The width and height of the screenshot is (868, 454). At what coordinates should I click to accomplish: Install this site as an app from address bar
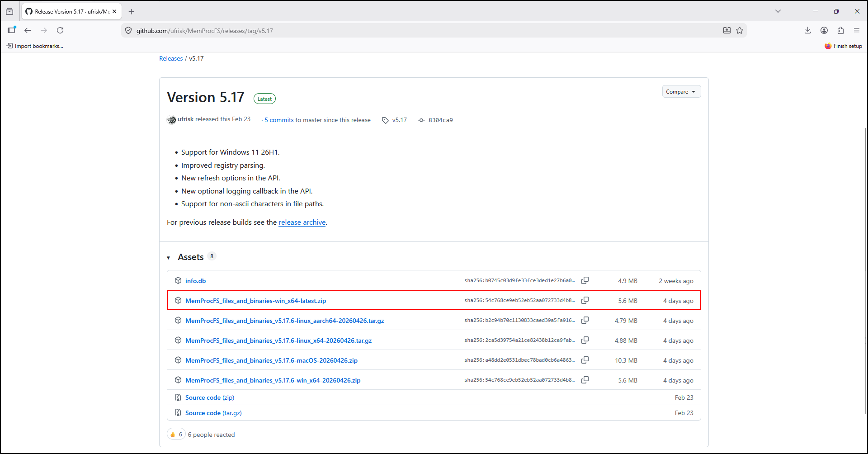coord(727,30)
